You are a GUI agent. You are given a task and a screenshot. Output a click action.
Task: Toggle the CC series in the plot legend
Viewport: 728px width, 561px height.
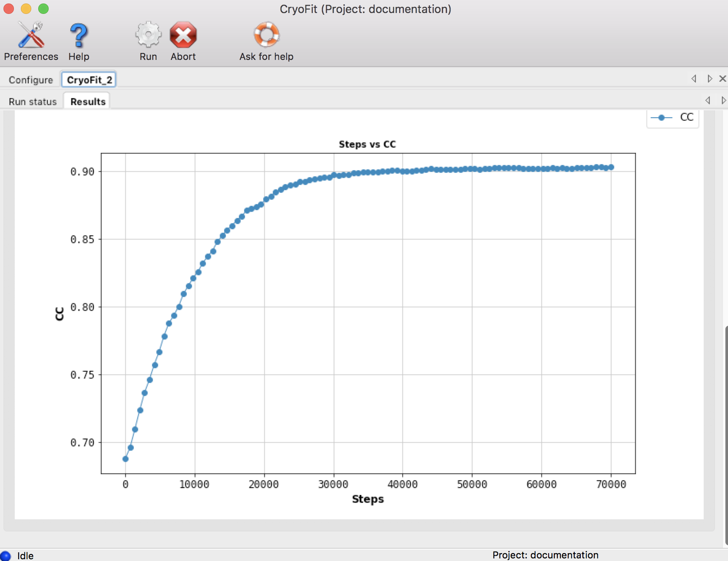(x=672, y=117)
